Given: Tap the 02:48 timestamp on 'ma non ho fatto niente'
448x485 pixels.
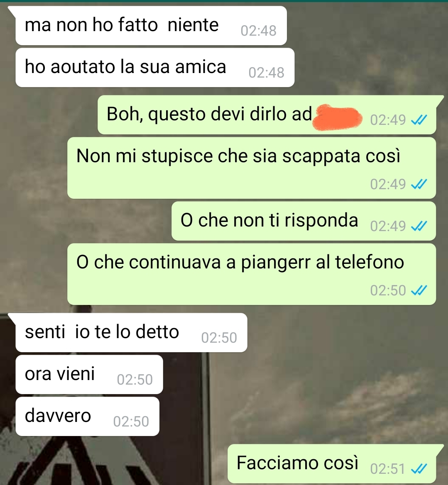Looking at the screenshot, I should click(x=259, y=31).
